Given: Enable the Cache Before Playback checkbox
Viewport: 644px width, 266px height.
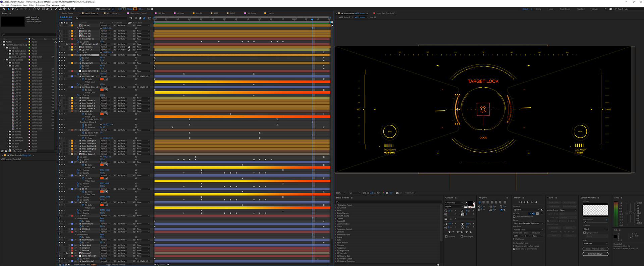Looking at the screenshot, I should (x=515, y=217).
